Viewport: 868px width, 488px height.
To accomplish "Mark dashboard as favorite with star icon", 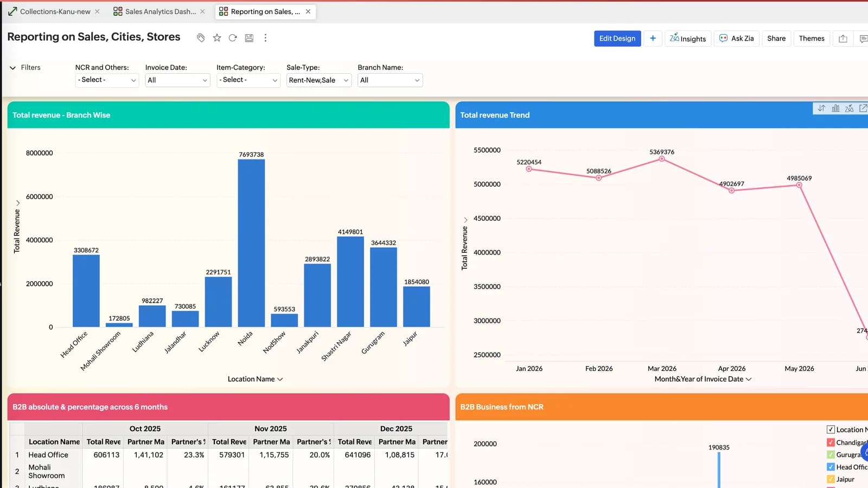I will [x=217, y=38].
